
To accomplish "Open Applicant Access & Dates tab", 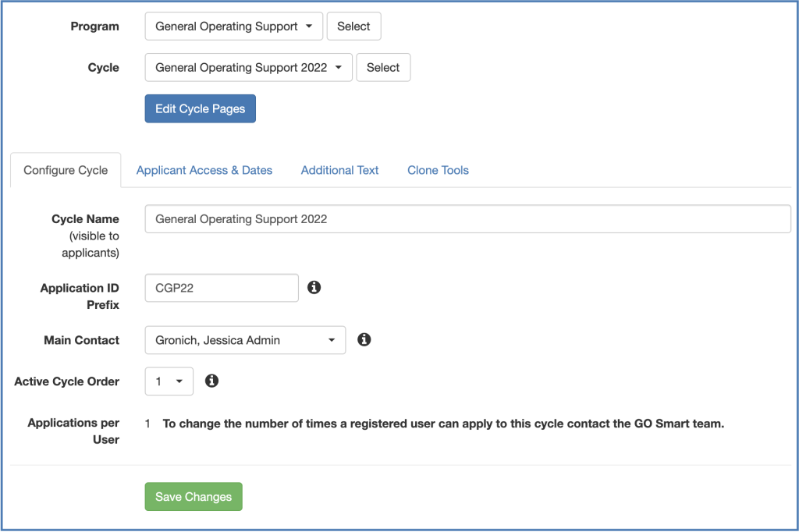I will [204, 170].
